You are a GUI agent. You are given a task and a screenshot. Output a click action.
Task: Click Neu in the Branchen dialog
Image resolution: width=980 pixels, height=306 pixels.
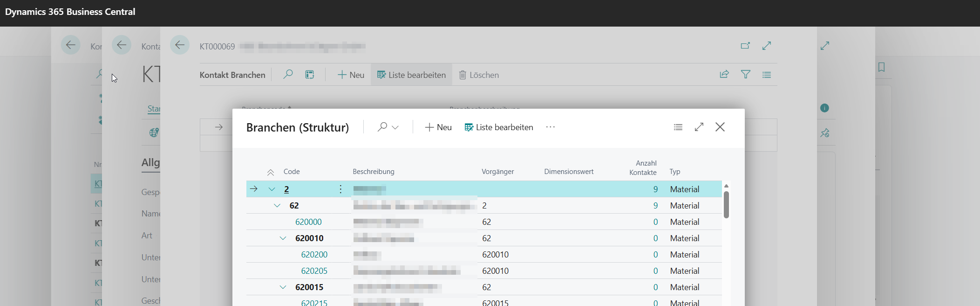(438, 127)
